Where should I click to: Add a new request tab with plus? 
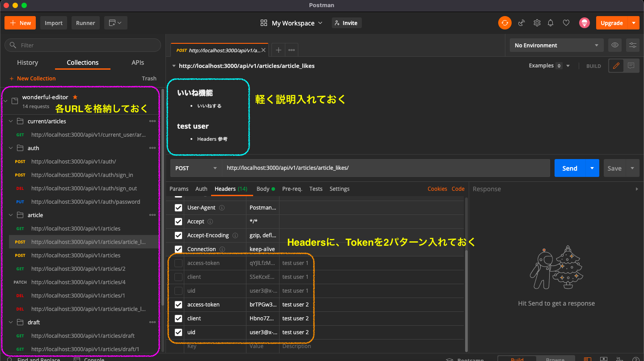coord(278,50)
